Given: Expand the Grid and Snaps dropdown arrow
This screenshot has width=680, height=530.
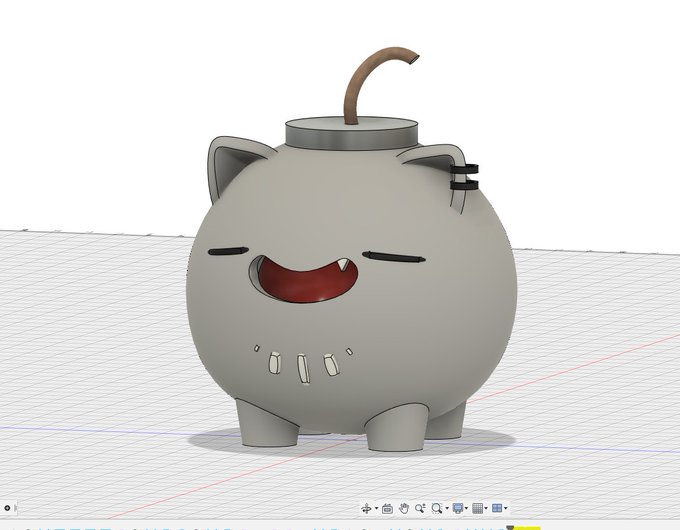Looking at the screenshot, I should (x=486, y=508).
